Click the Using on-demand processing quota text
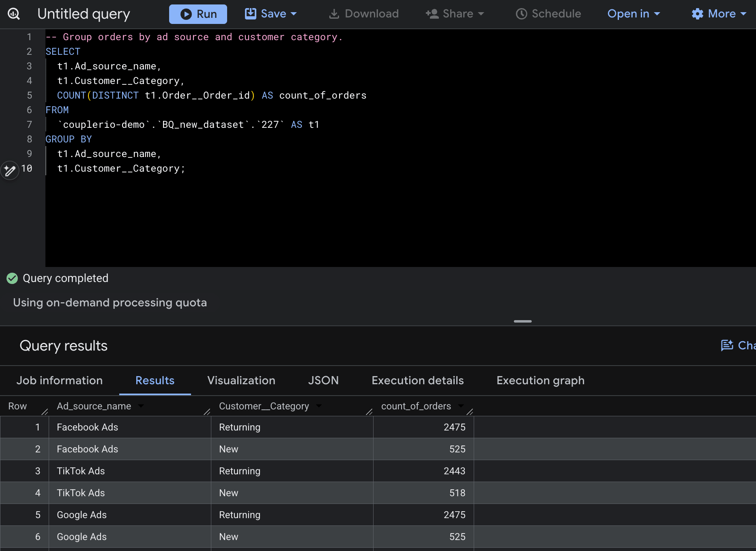 click(110, 303)
